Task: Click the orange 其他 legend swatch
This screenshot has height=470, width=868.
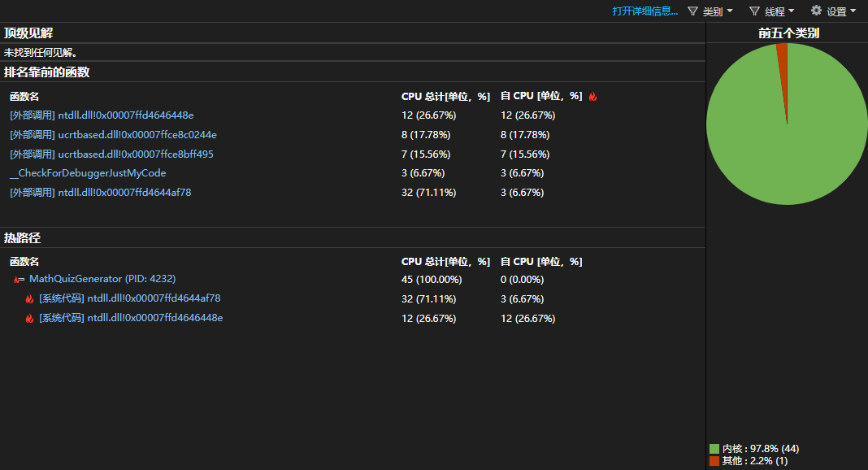Action: pyautogui.click(x=714, y=460)
